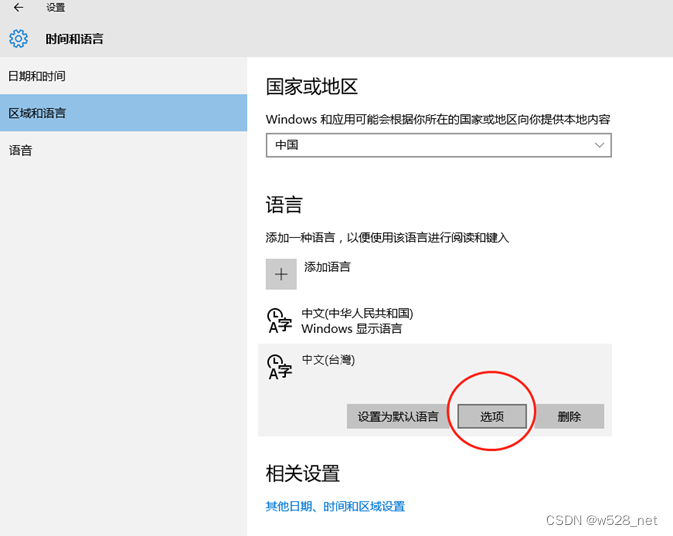
Task: Click the settings gear icon
Action: (18, 39)
